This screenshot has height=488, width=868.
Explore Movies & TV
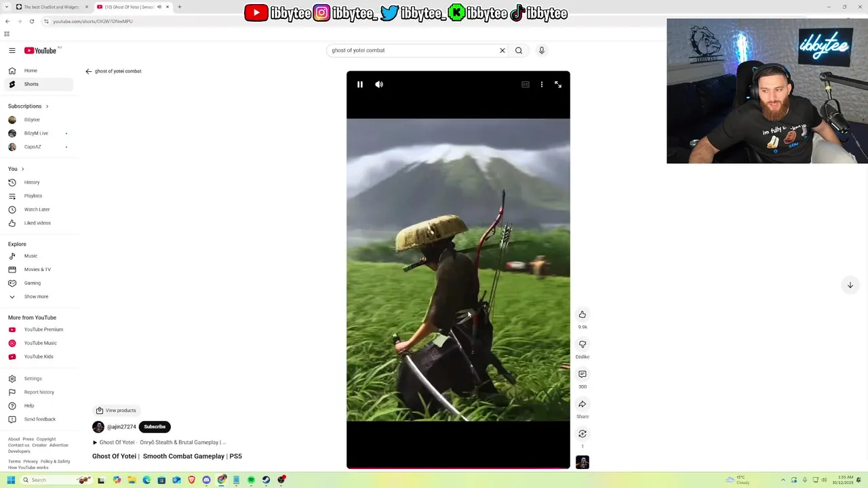tap(38, 269)
